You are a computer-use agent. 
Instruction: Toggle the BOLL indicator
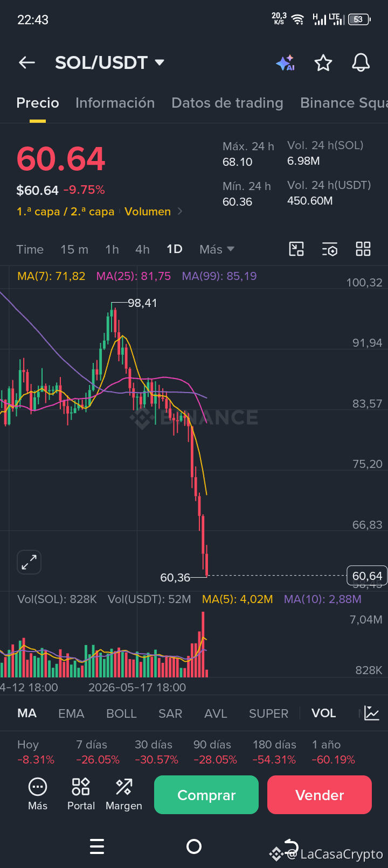click(121, 713)
